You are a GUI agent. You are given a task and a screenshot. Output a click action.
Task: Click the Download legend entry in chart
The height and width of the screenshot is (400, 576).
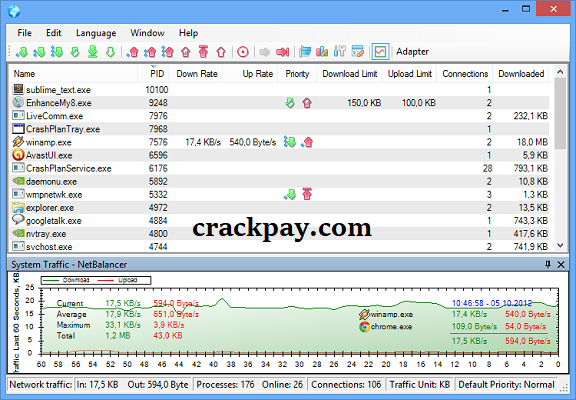[x=66, y=280]
